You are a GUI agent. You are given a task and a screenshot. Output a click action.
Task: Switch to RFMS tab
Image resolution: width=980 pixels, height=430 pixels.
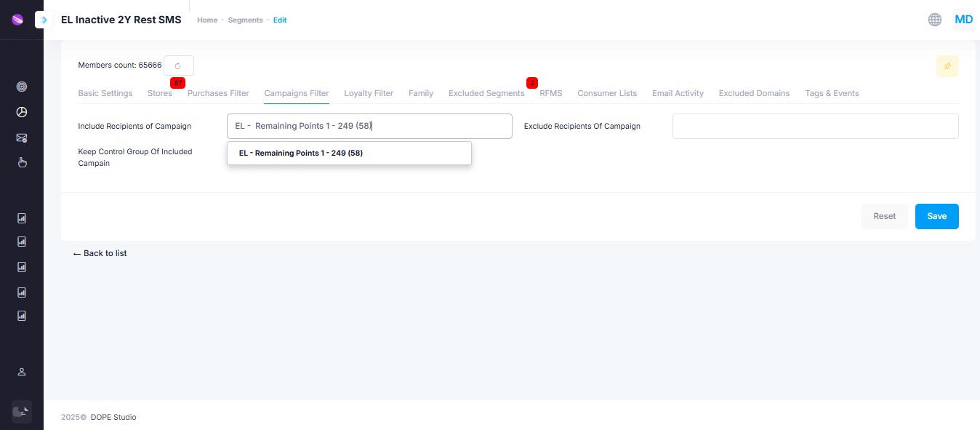pos(551,93)
